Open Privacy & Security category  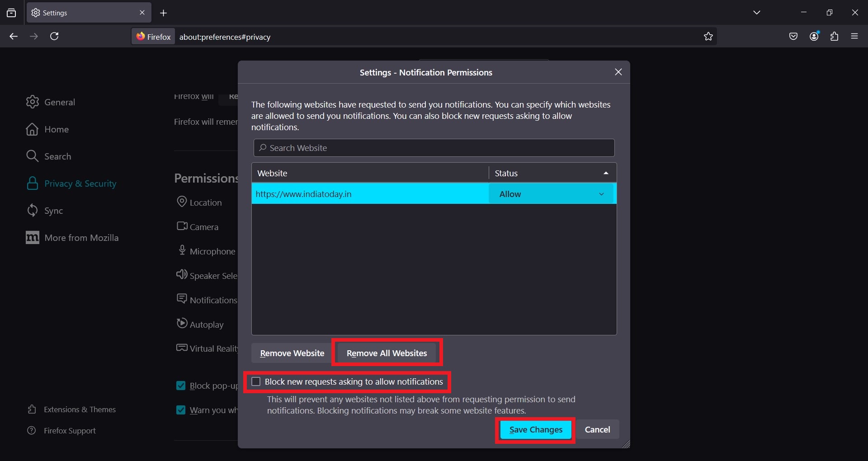pyautogui.click(x=71, y=183)
